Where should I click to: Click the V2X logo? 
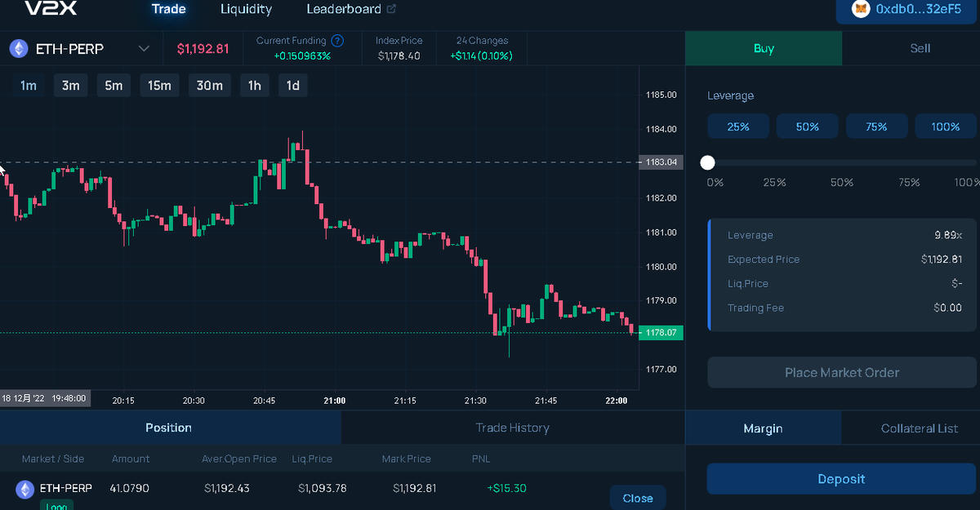tap(50, 9)
